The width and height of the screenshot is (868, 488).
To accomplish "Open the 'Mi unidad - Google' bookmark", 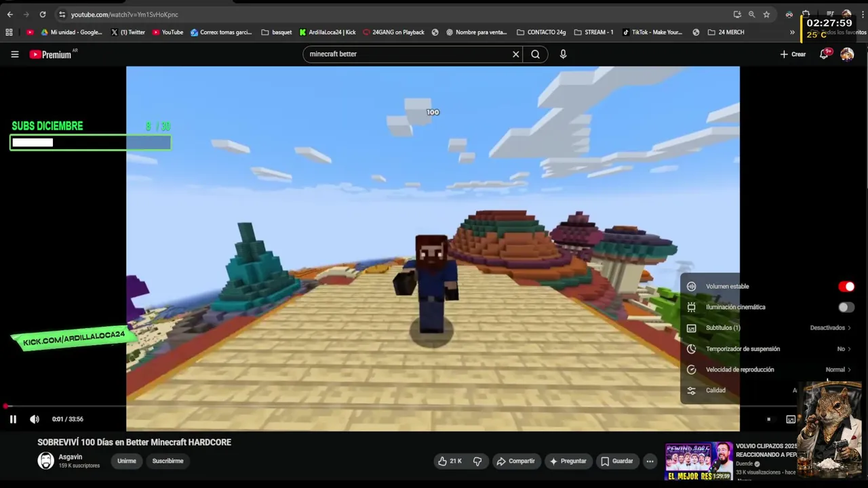I will (71, 32).
